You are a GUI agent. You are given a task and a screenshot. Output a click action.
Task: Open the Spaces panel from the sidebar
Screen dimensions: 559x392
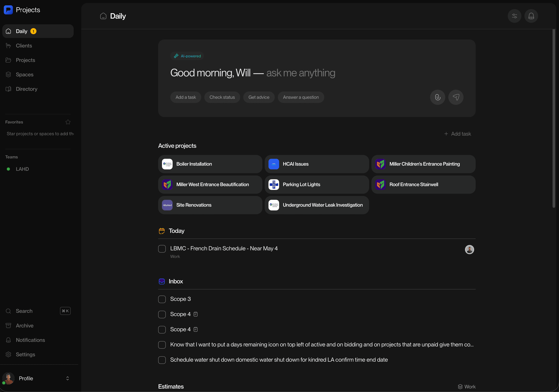(x=25, y=74)
